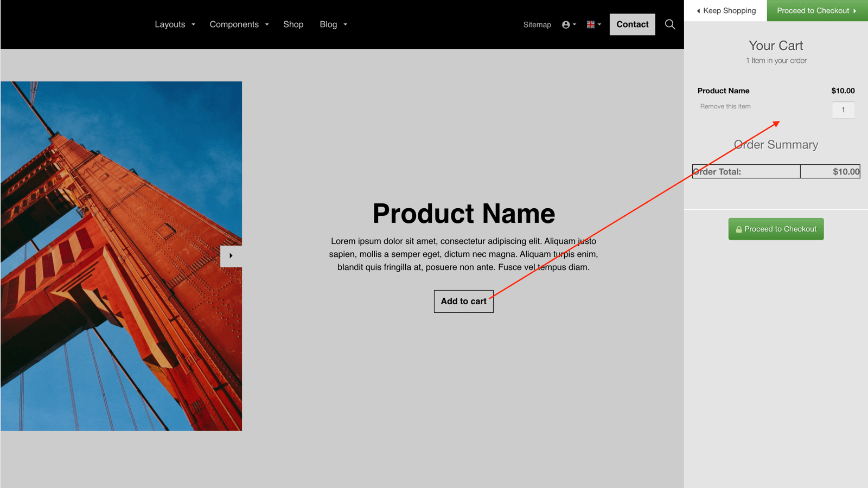The image size is (868, 488).
Task: Open the site search magnifier icon
Action: (670, 24)
